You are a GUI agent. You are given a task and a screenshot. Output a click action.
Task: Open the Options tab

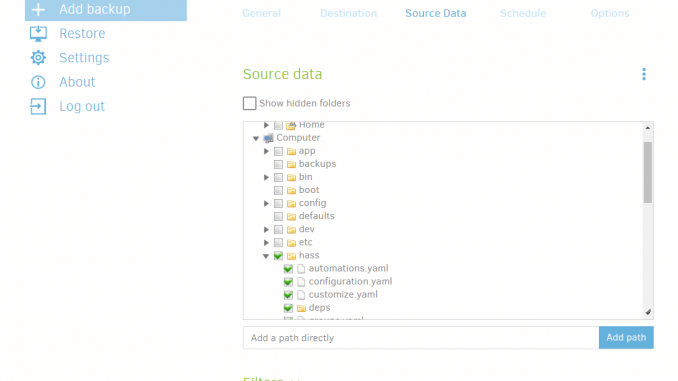[x=610, y=13]
